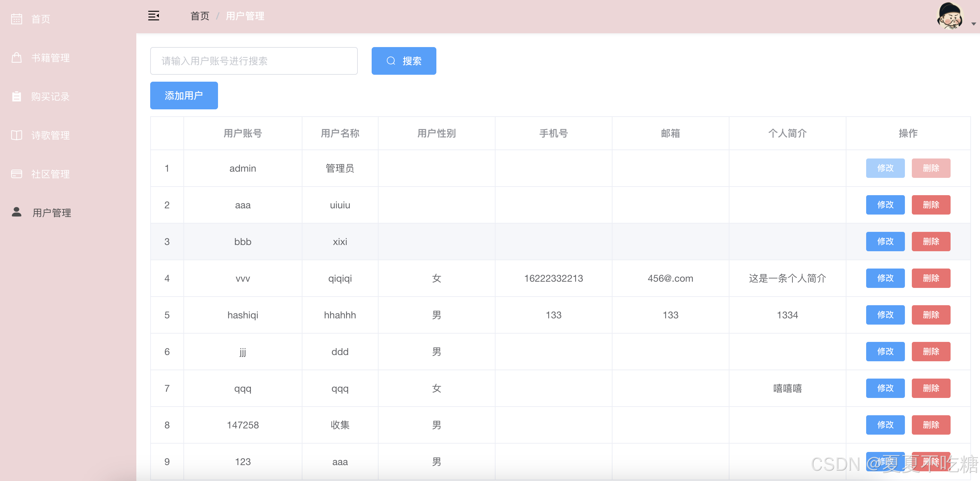Click 修改 for user hashiqi
Image resolution: width=980 pixels, height=481 pixels.
tap(885, 315)
